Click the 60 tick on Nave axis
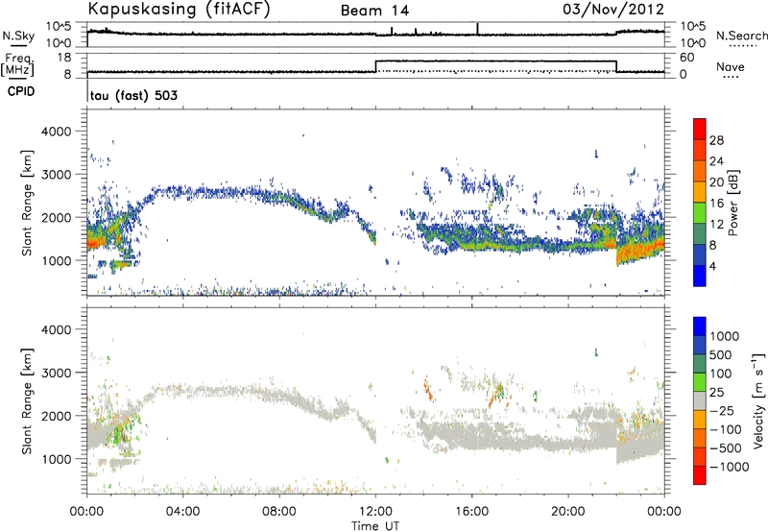 click(x=687, y=58)
